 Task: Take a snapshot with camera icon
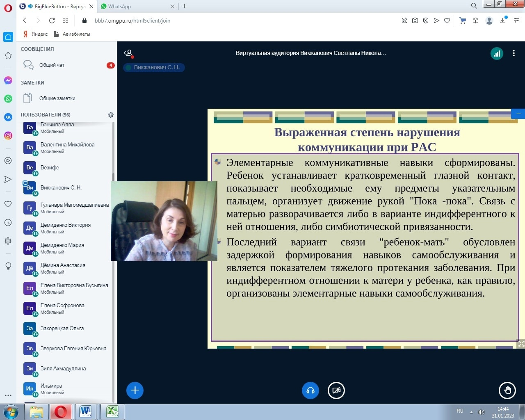[415, 21]
